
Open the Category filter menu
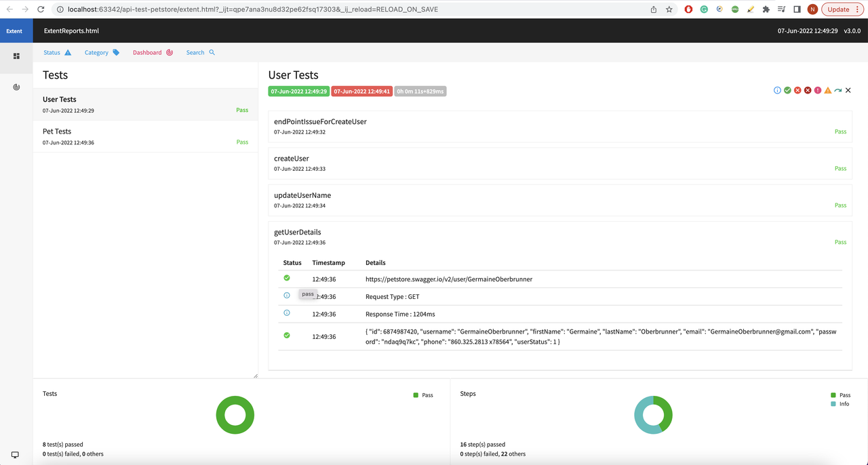[102, 52]
